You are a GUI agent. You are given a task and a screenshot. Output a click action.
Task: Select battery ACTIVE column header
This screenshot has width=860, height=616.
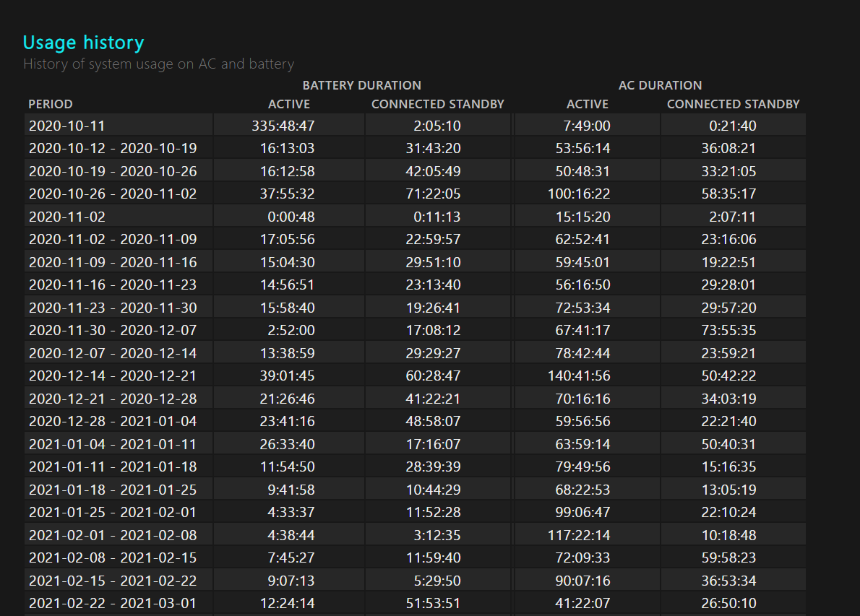(289, 104)
